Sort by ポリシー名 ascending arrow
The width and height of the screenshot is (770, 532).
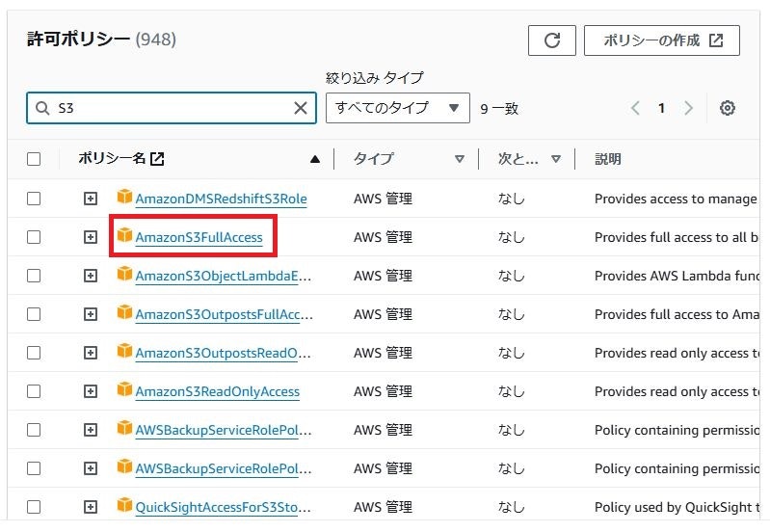(315, 159)
